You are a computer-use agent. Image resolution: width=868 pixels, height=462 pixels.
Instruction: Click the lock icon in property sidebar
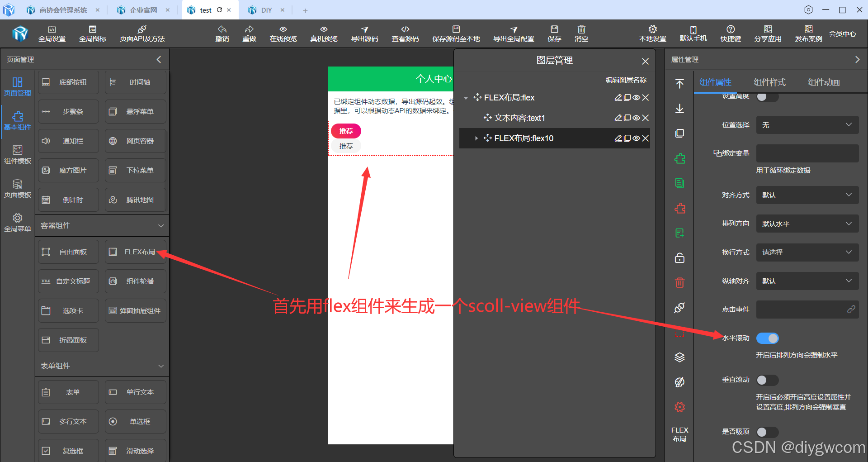coord(679,258)
